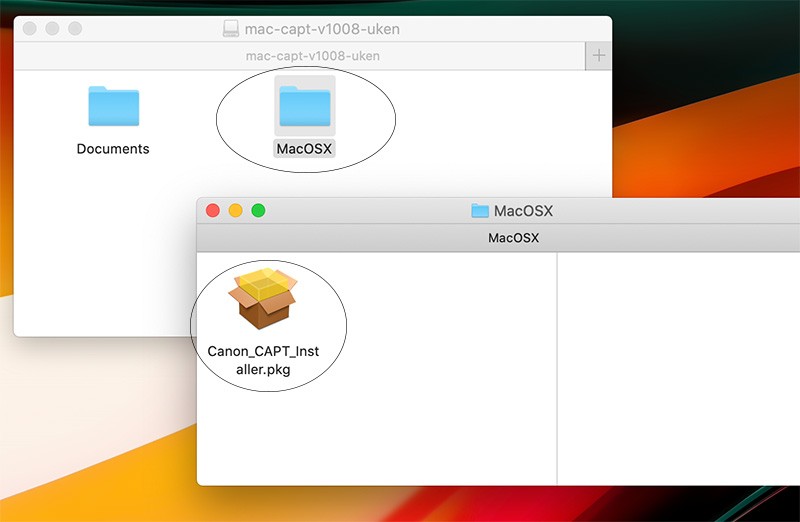Click the MacOSX folder proxy icon in title bar
The image size is (800, 522).
click(x=480, y=211)
